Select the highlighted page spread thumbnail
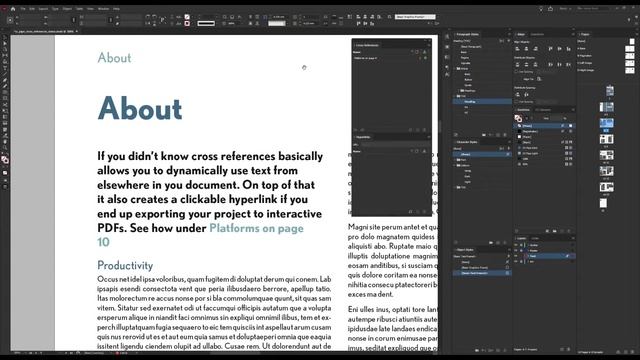 tap(607, 122)
